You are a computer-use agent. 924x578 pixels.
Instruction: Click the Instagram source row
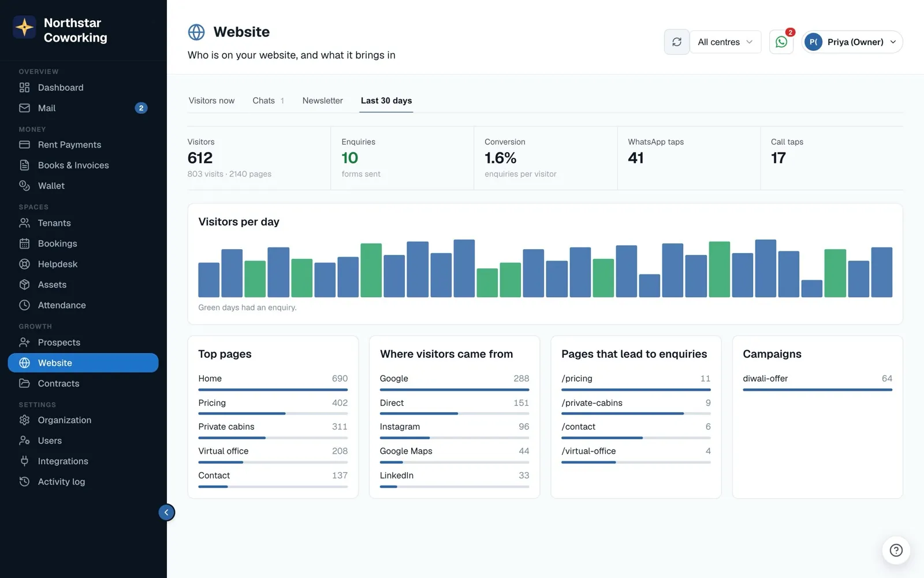pos(454,430)
